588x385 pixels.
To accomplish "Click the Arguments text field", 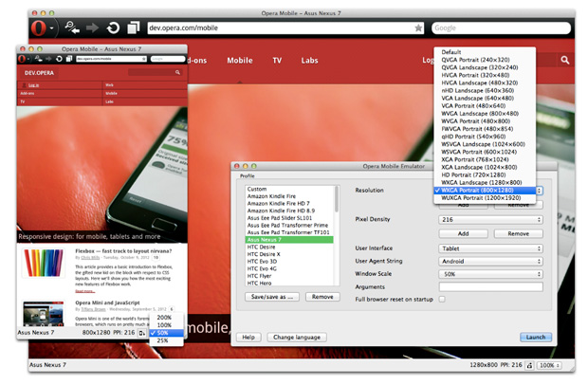I will (490, 286).
